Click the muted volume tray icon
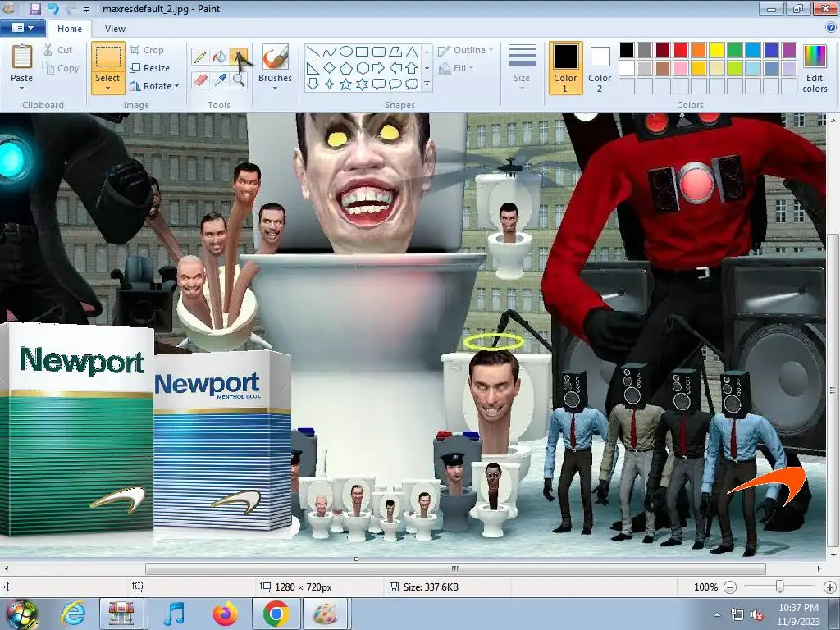This screenshot has height=630, width=840. (x=757, y=615)
